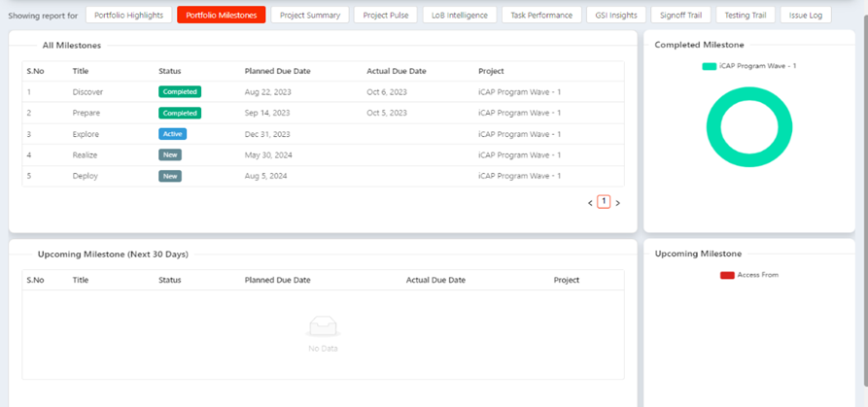This screenshot has width=868, height=407.
Task: Open the GSI Insights tab
Action: click(616, 15)
